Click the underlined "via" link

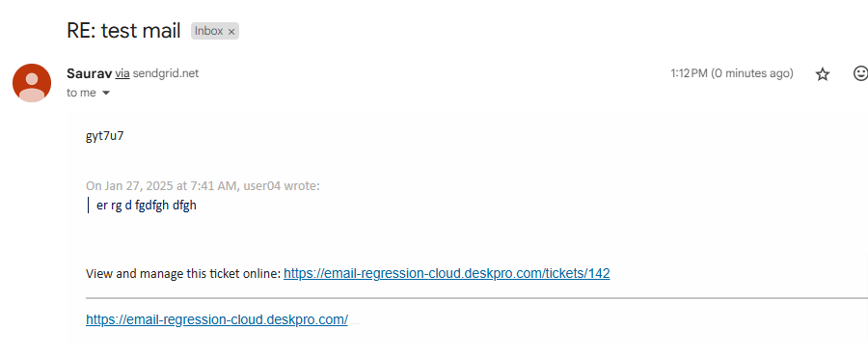(x=122, y=73)
